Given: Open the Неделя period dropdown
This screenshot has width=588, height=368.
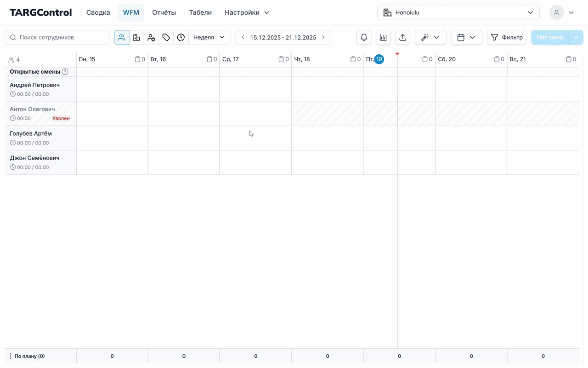Looking at the screenshot, I should point(209,37).
